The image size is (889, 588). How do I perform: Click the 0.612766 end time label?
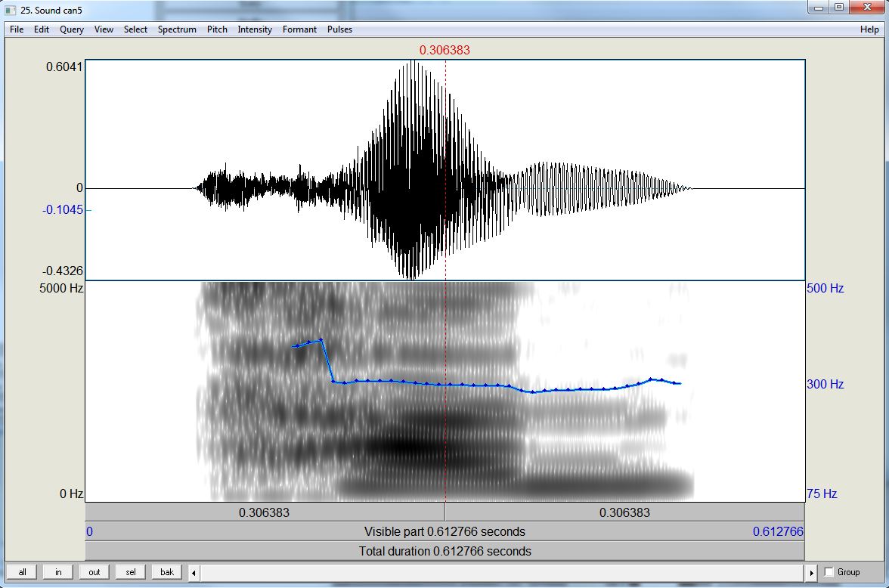click(x=778, y=532)
